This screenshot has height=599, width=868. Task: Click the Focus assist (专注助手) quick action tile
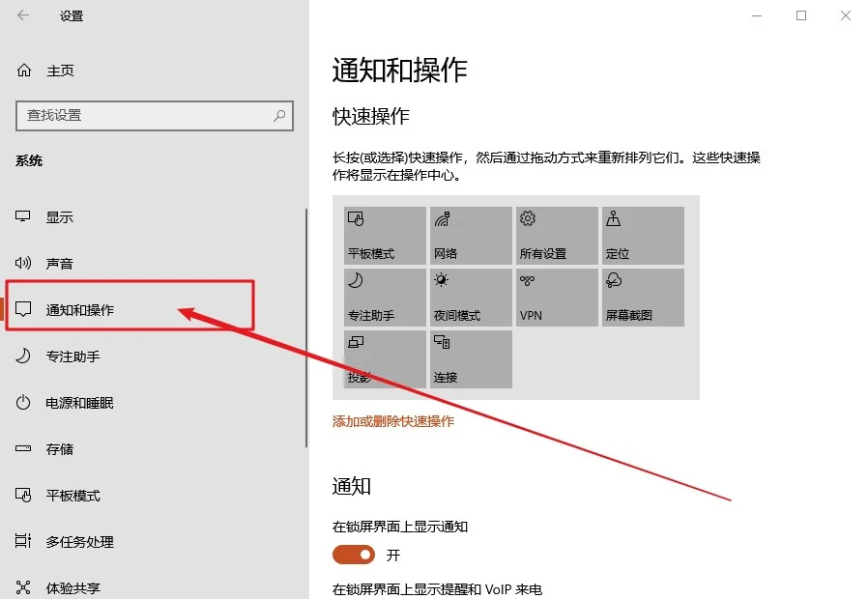pyautogui.click(x=385, y=298)
